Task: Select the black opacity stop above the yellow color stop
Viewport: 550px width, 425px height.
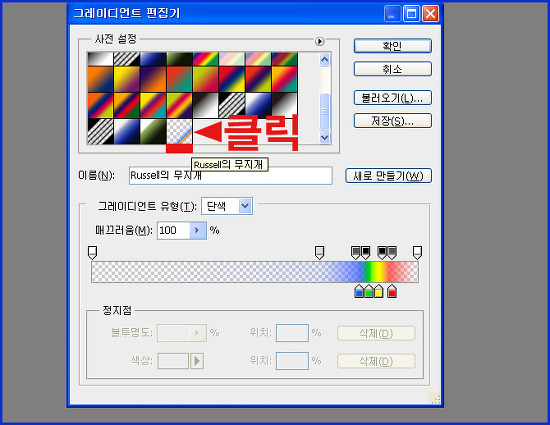Action: coord(382,252)
